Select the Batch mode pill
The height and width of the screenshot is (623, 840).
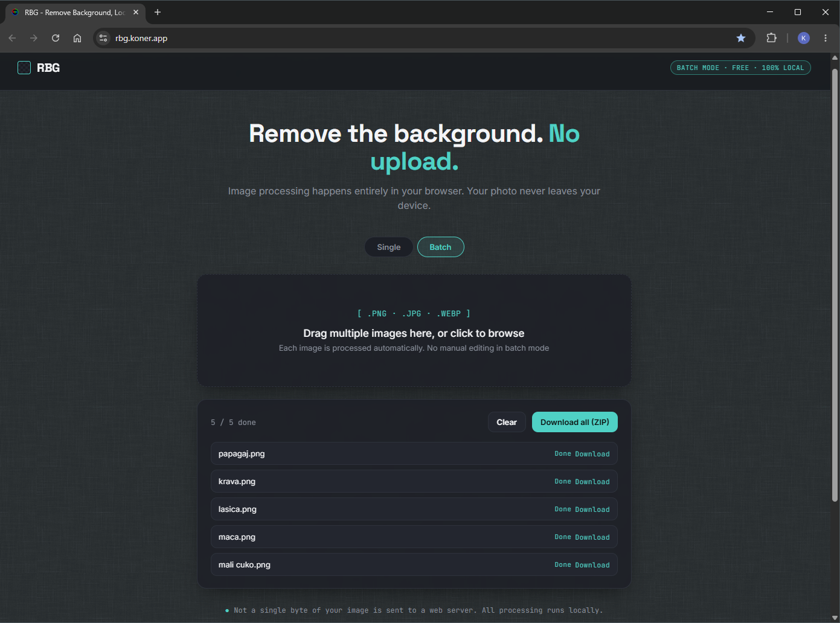(x=440, y=247)
